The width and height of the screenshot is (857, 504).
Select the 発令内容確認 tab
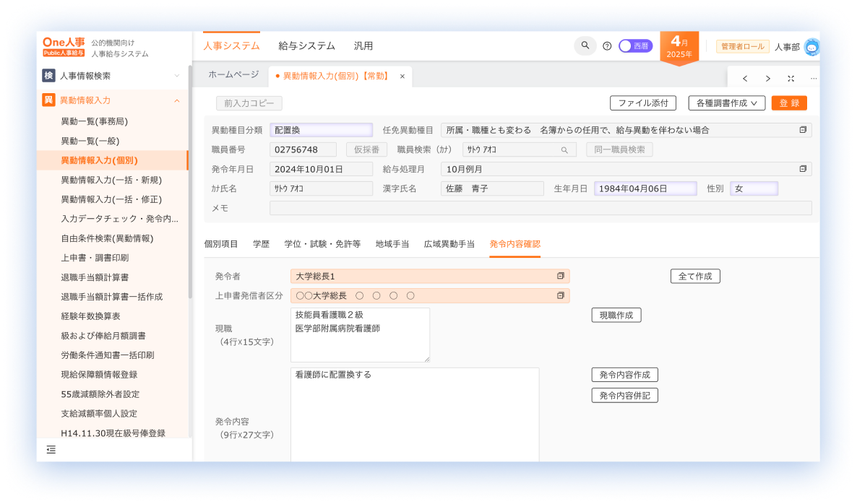point(515,244)
